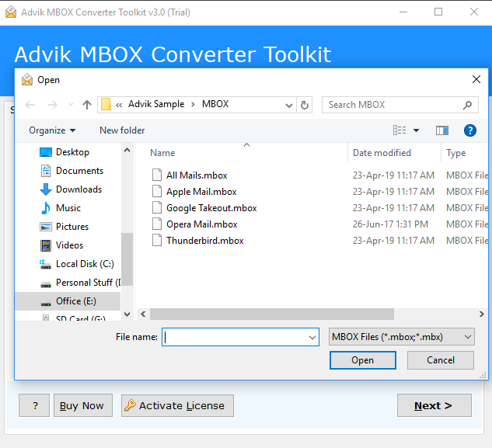Click the Downloads arrow icon
This screenshot has height=448, width=492.
[x=46, y=189]
